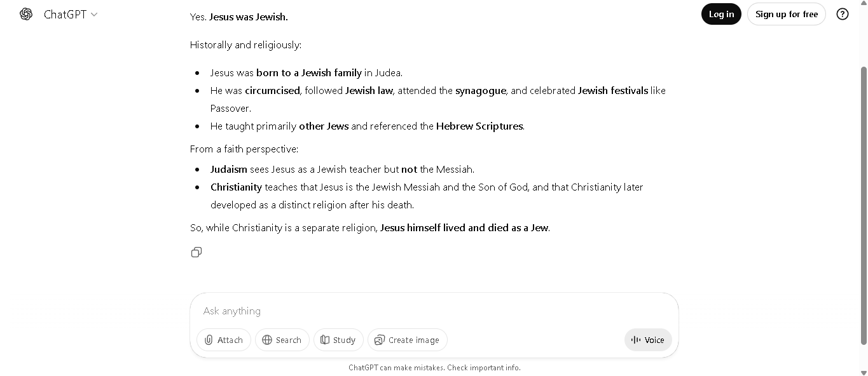
Task: Click the 'ChatGPT can make mistakes' disclaimer
Action: coord(434,368)
